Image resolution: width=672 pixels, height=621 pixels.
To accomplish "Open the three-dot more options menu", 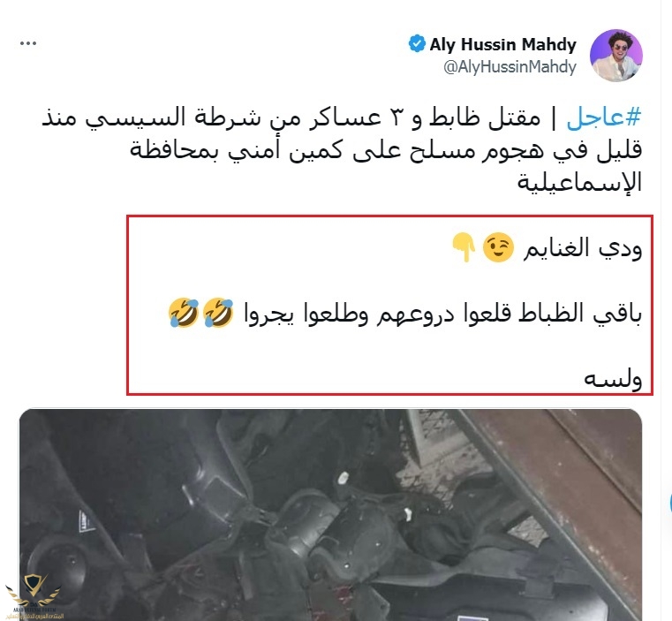I will [x=28, y=43].
